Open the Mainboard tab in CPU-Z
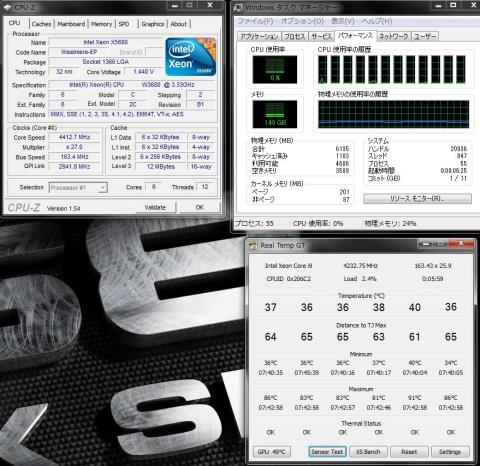This screenshot has width=480, height=466. [71, 24]
